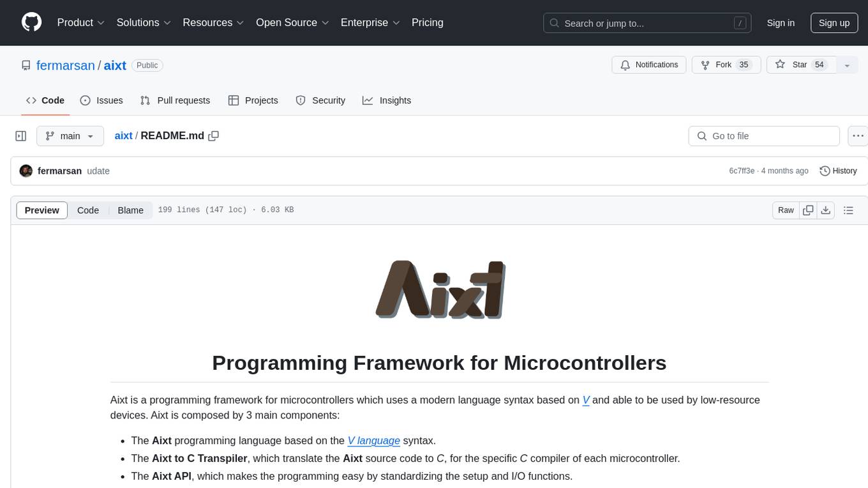Click the star count 54
The height and width of the screenshot is (488, 868).
click(820, 65)
